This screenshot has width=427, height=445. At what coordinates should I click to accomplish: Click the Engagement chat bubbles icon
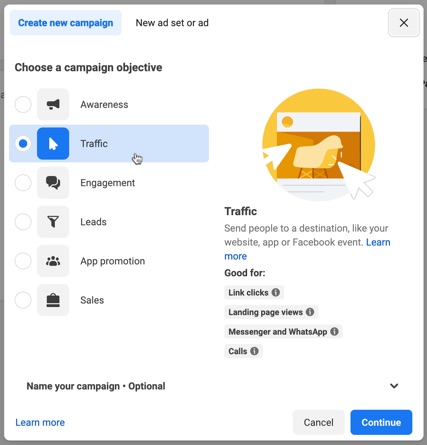(x=53, y=183)
